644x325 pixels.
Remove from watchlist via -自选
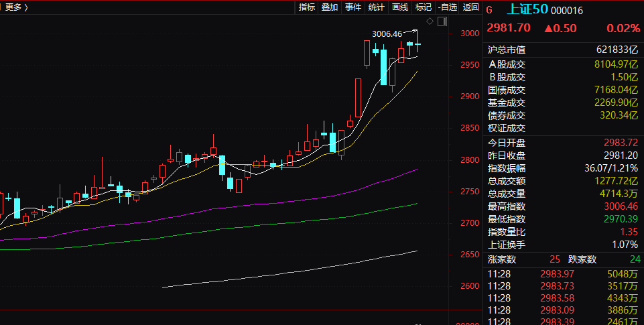click(447, 7)
